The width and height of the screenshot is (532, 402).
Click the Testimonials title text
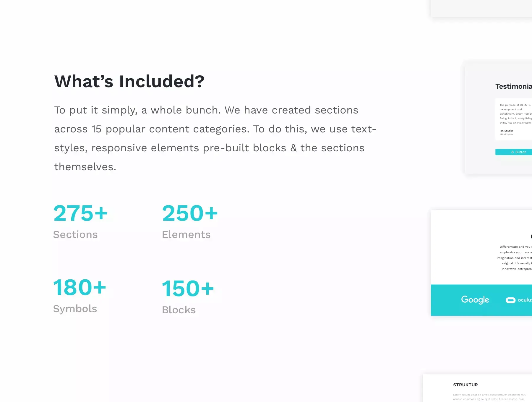[514, 86]
